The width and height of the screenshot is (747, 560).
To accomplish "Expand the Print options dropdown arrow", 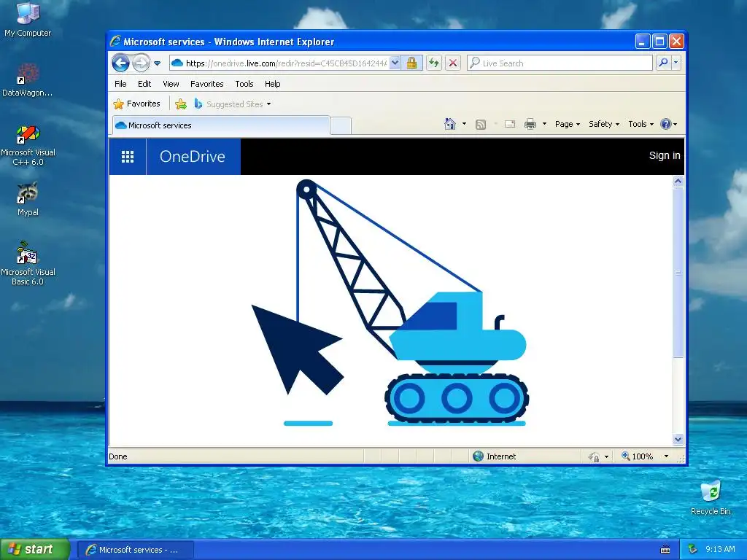I will tap(544, 124).
